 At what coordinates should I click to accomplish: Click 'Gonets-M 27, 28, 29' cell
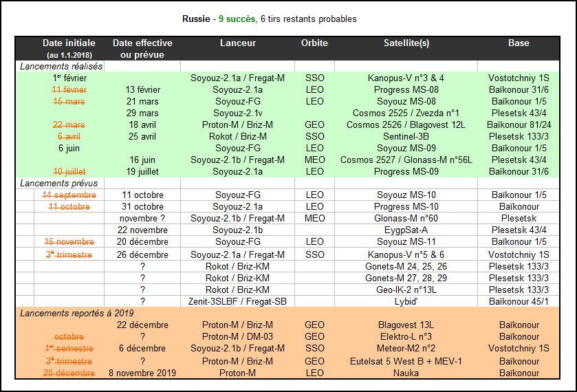(406, 279)
